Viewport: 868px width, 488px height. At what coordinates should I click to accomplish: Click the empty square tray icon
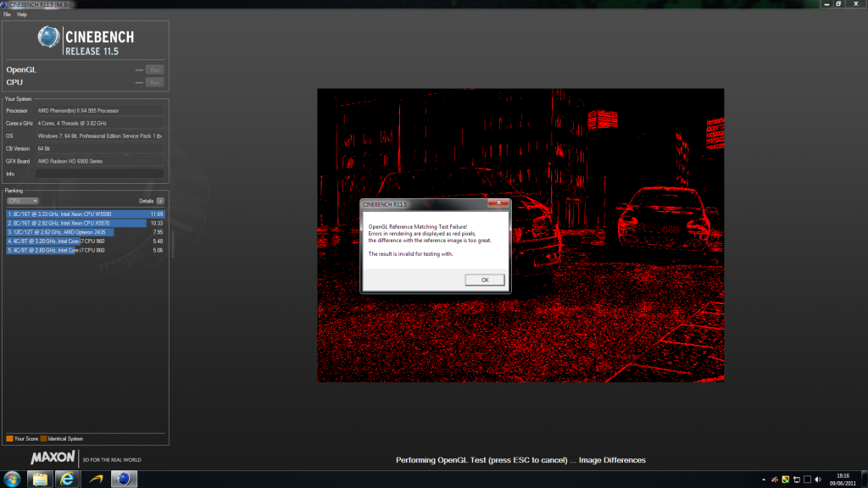(x=807, y=480)
